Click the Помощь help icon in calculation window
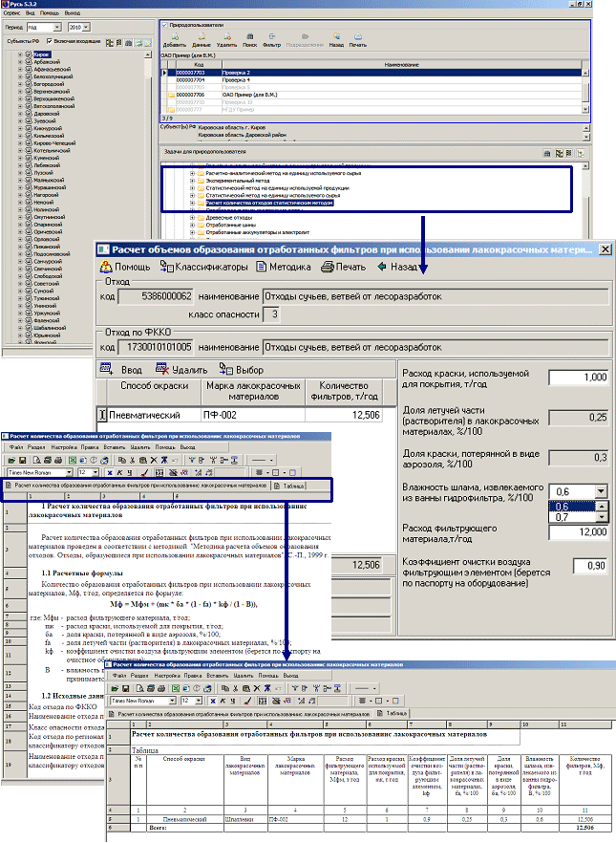616x843 pixels. pyautogui.click(x=106, y=267)
